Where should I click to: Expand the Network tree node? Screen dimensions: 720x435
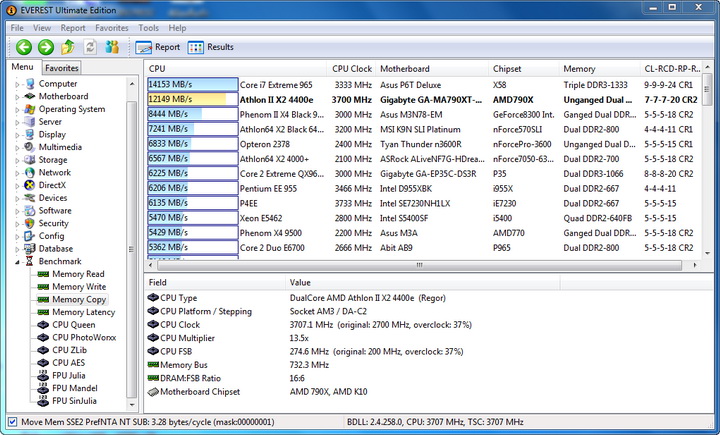tap(17, 173)
